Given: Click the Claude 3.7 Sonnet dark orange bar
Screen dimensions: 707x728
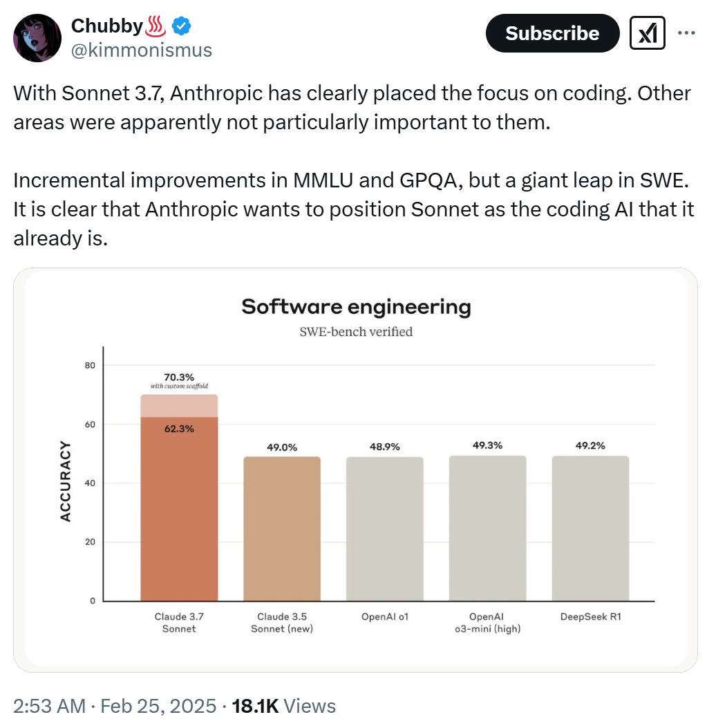Looking at the screenshot, I should click(179, 509).
